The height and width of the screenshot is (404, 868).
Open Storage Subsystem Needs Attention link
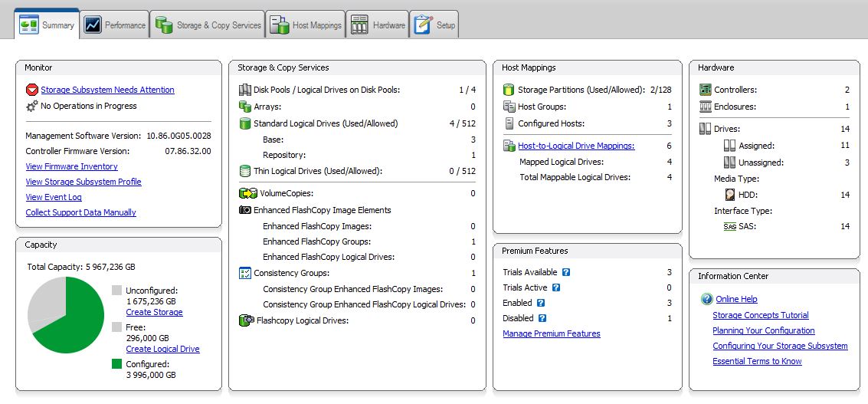107,90
